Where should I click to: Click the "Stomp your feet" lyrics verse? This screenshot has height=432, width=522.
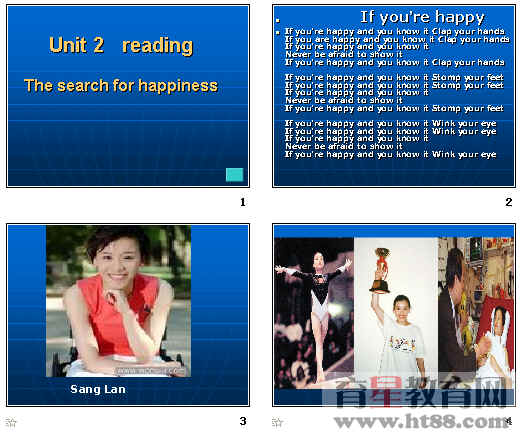[x=394, y=93]
